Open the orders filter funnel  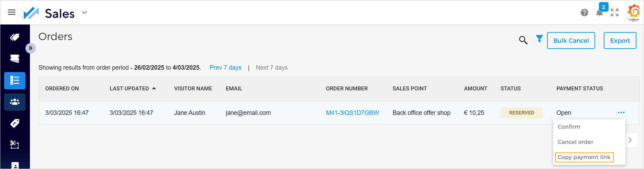click(539, 39)
